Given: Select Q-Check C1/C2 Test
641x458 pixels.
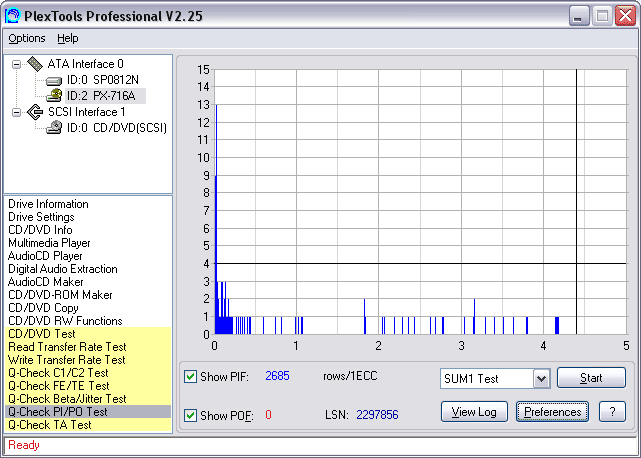Looking at the screenshot, I should point(88,373).
